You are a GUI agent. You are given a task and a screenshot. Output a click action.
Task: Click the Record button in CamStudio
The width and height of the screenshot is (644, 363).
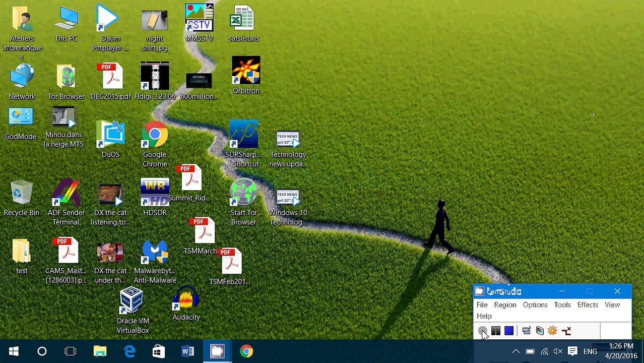[x=482, y=331]
